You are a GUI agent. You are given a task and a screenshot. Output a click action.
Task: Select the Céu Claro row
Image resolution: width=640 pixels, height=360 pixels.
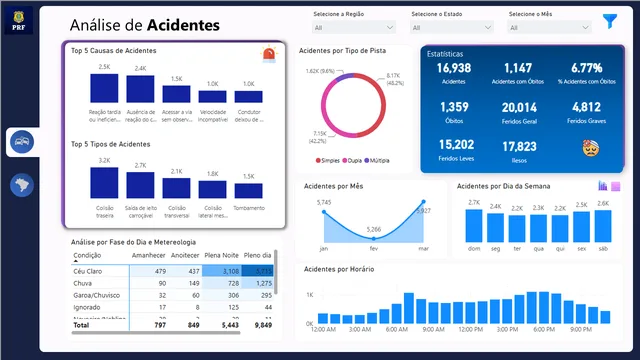coord(173,271)
